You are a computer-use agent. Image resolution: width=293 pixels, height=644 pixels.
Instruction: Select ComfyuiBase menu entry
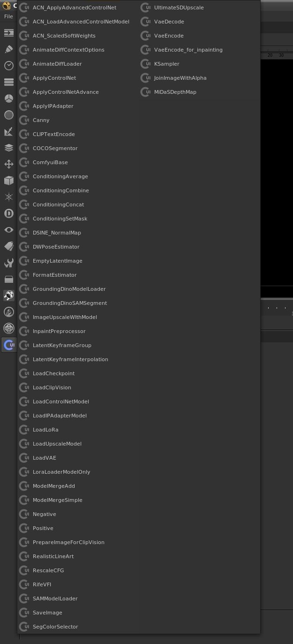(x=50, y=162)
